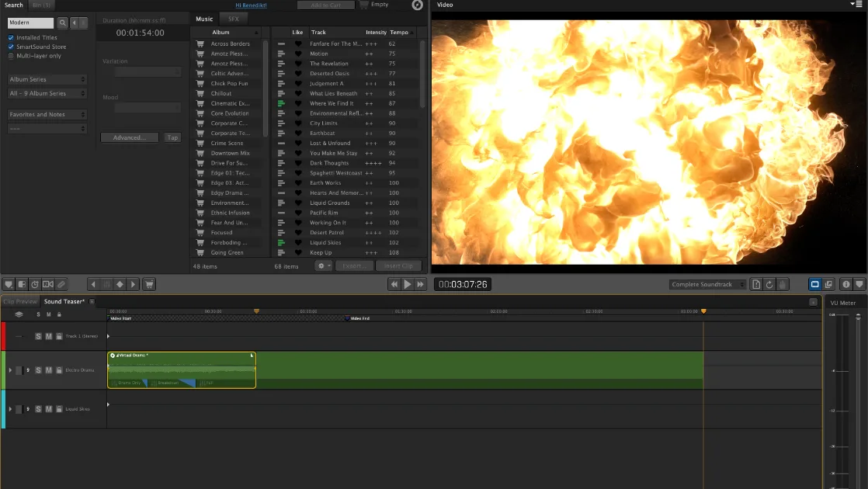
Task: Click the cart icon next to Empty
Action: pyautogui.click(x=363, y=5)
